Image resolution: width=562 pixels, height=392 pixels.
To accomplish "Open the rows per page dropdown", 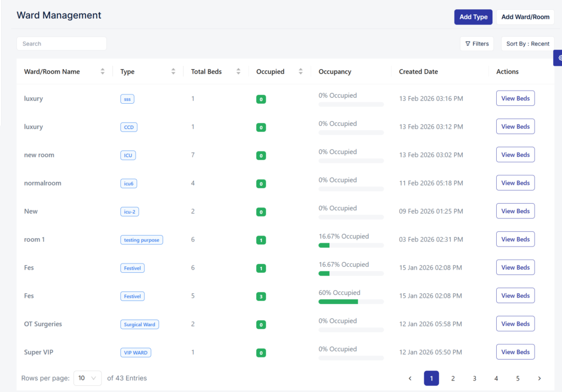I will coord(87,378).
